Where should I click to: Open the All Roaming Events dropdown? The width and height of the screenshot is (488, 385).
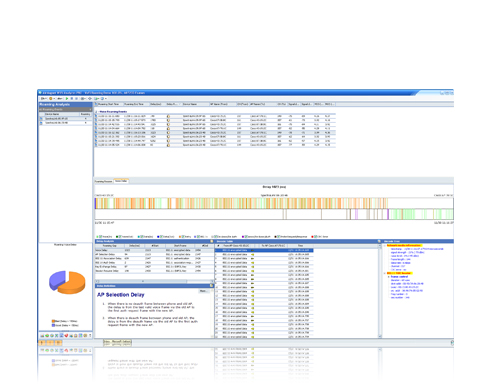coord(65,109)
